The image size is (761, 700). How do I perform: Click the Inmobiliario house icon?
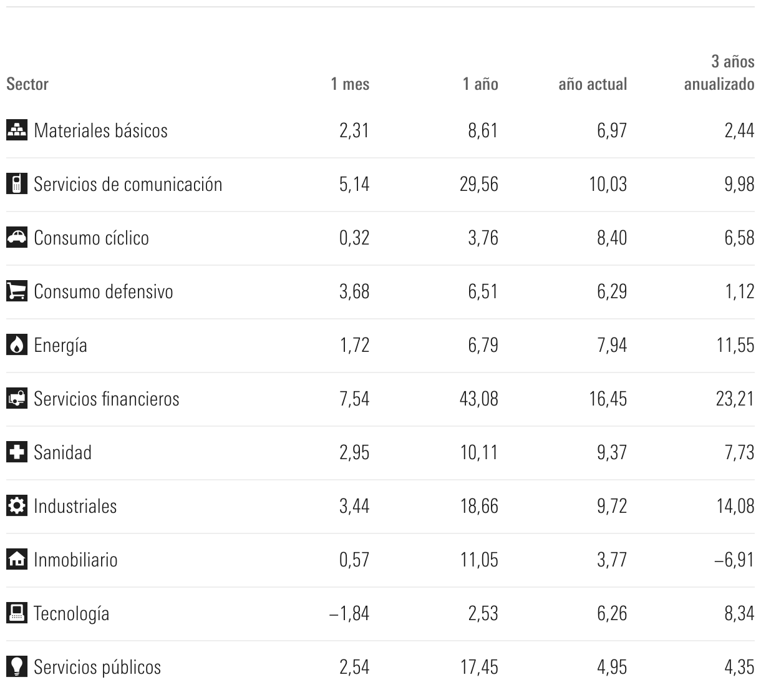tap(17, 560)
